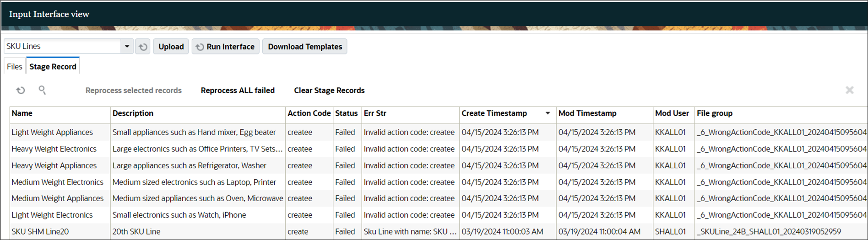Click the circular arrow icon in Run Interface

[x=200, y=47]
